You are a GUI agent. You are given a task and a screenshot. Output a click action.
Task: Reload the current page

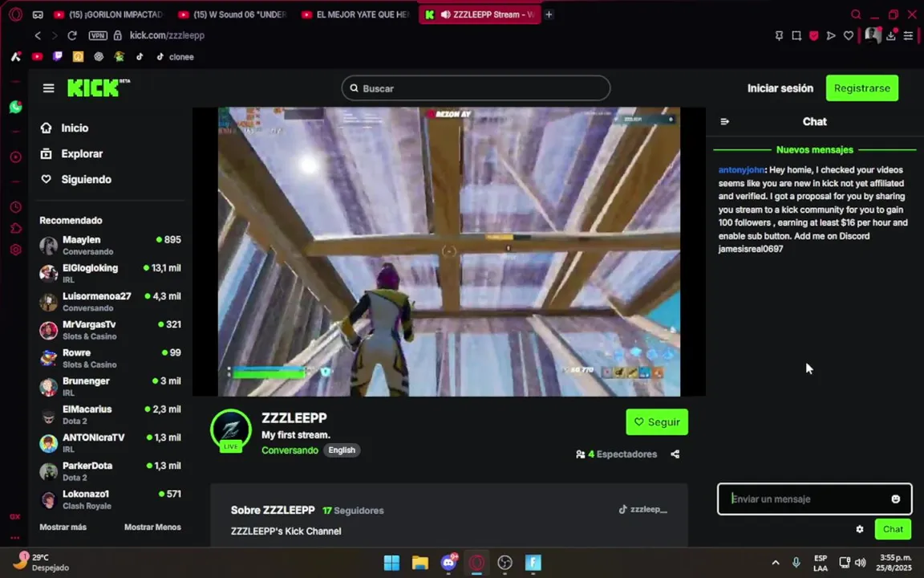pos(72,35)
